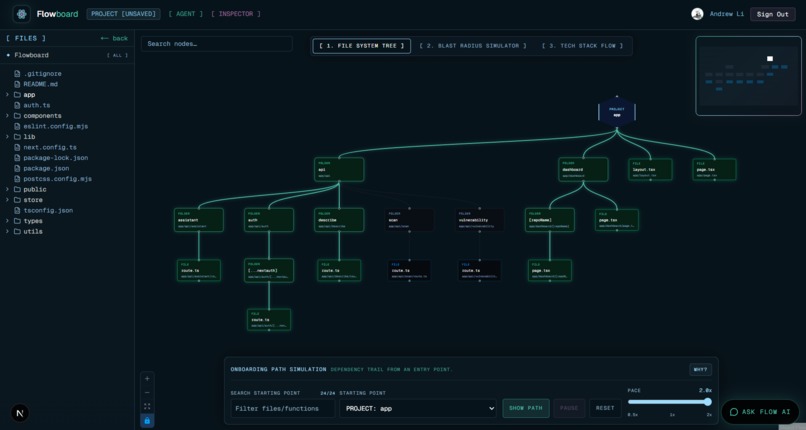Open Andrew Li's profile avatar
This screenshot has height=430, width=806.
coord(697,14)
